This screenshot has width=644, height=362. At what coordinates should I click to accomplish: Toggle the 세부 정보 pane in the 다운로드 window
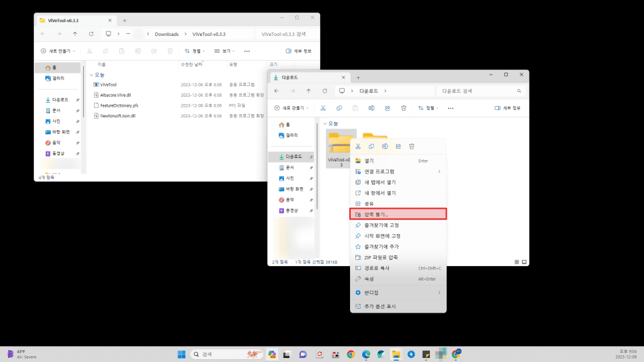(507, 108)
